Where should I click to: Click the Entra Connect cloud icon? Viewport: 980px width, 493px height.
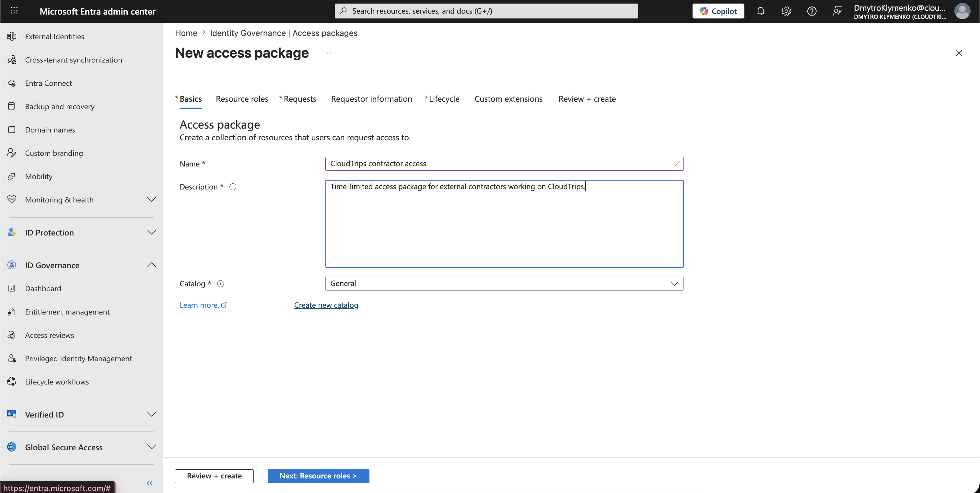point(12,83)
